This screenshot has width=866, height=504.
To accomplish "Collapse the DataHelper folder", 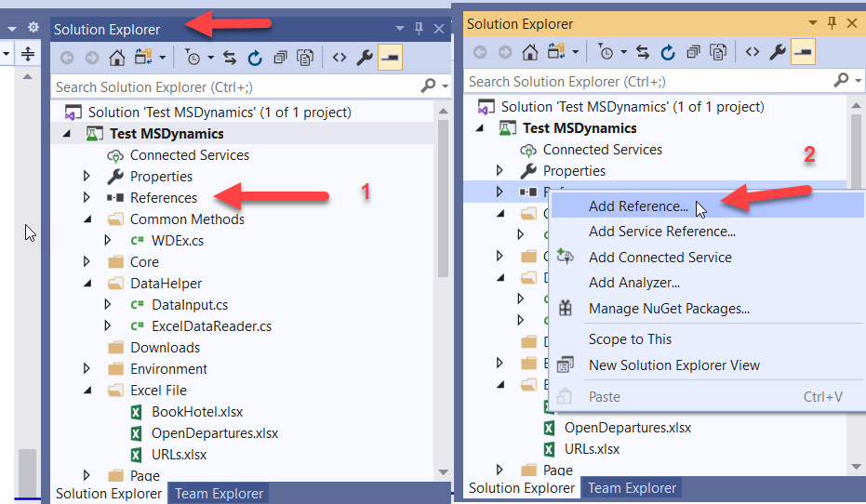I will (x=87, y=284).
